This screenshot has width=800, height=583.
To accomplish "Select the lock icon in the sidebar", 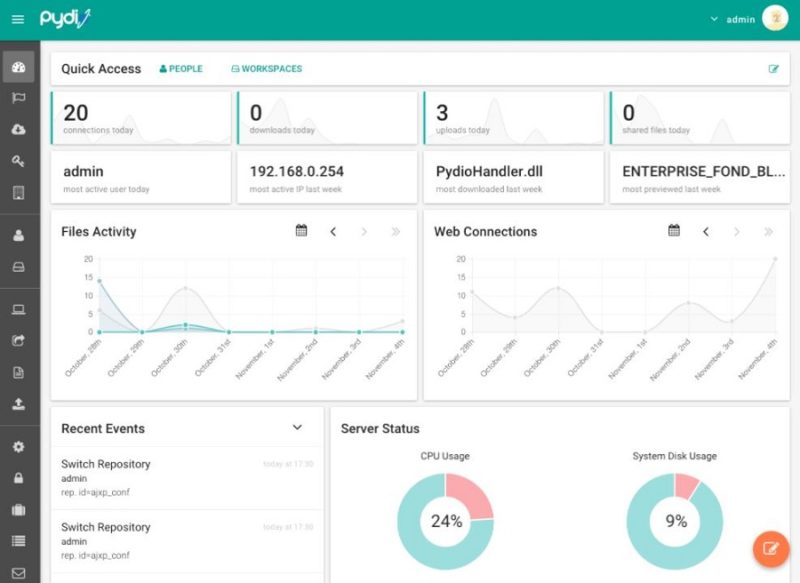I will [18, 478].
